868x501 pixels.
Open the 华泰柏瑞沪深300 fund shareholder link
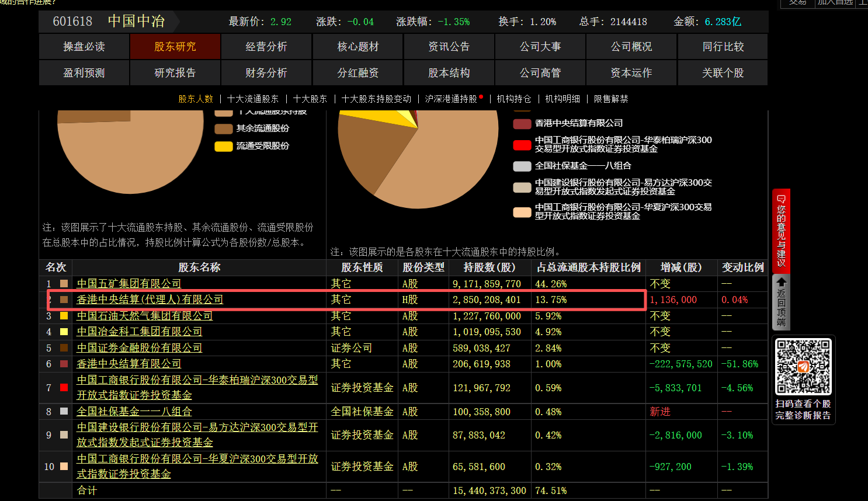point(197,388)
